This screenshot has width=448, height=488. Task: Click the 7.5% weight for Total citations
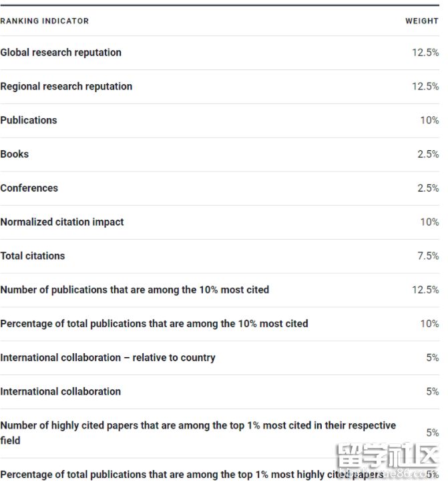click(428, 256)
